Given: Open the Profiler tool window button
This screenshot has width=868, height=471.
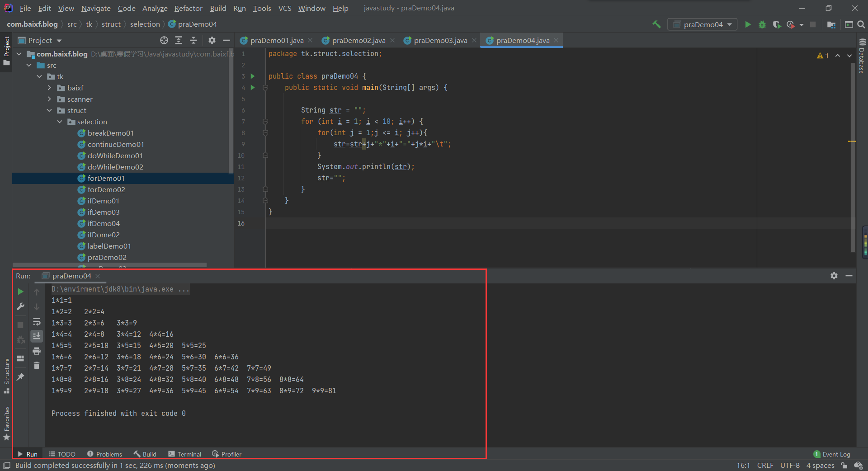Looking at the screenshot, I should (226, 454).
